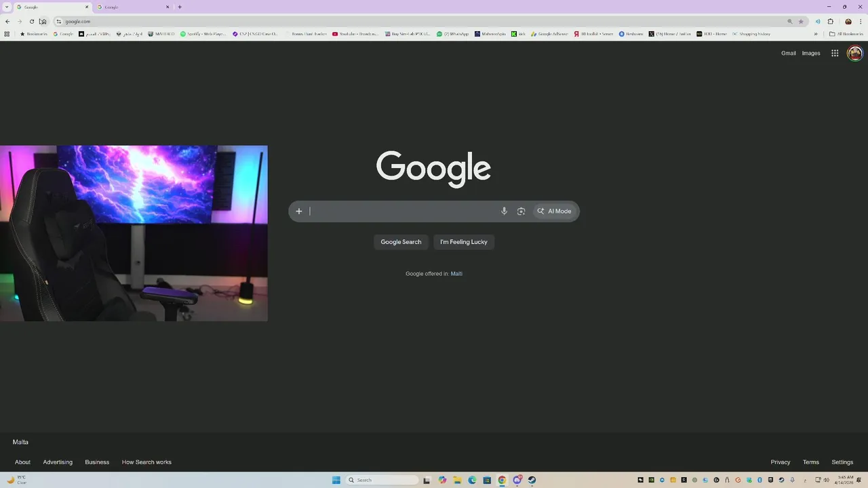Click the zoom magnifier icon in address bar

[789, 22]
